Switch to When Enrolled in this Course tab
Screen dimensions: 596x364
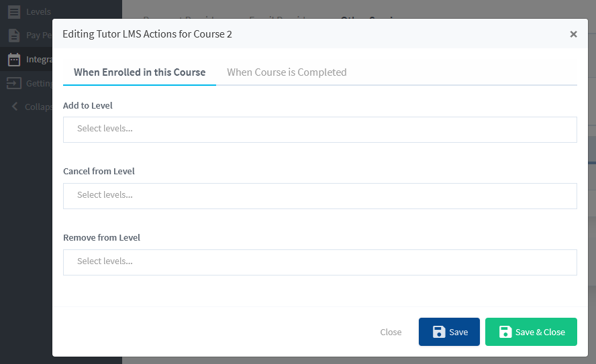(x=140, y=72)
